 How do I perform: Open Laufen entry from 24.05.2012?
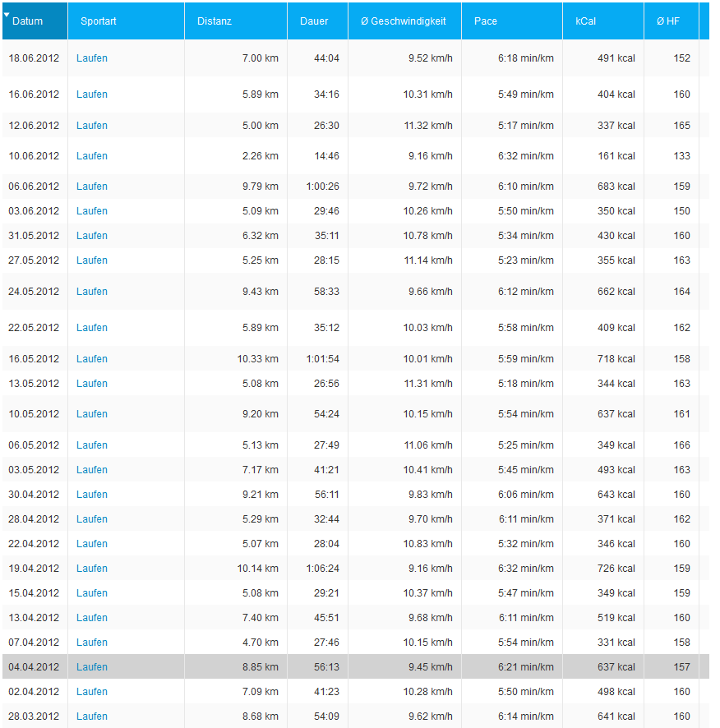pos(92,292)
